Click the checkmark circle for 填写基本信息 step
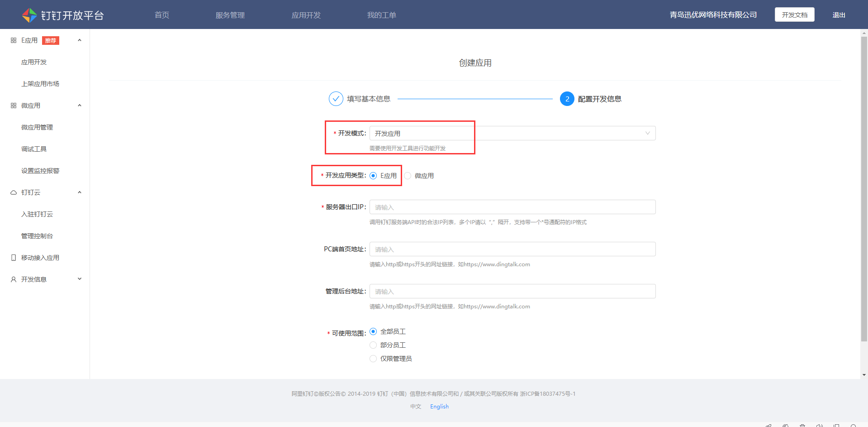This screenshot has width=868, height=427. tap(335, 99)
